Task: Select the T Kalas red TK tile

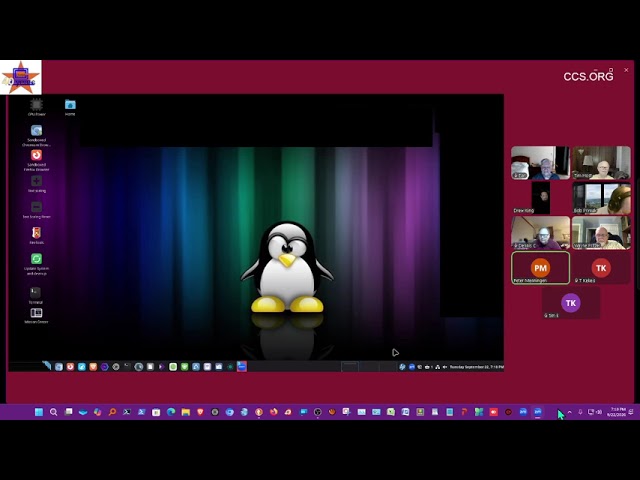Action: (x=601, y=268)
